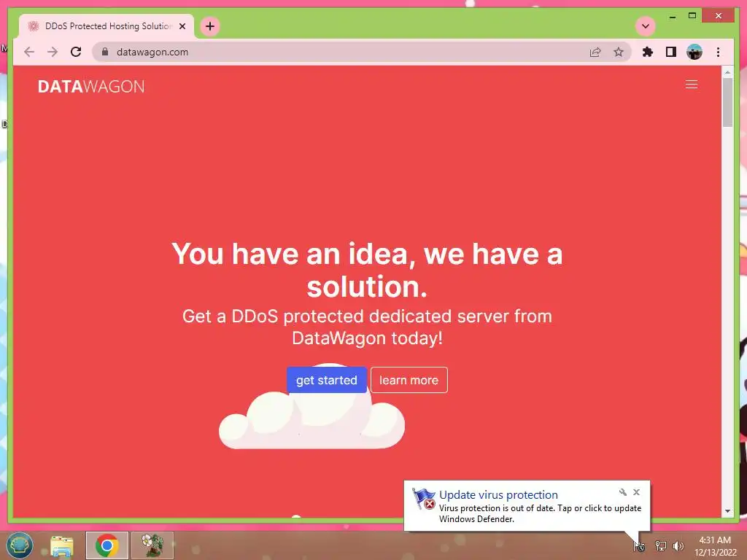Click the Windows Defender flag icon in notification
The width and height of the screenshot is (747, 560).
(424, 499)
